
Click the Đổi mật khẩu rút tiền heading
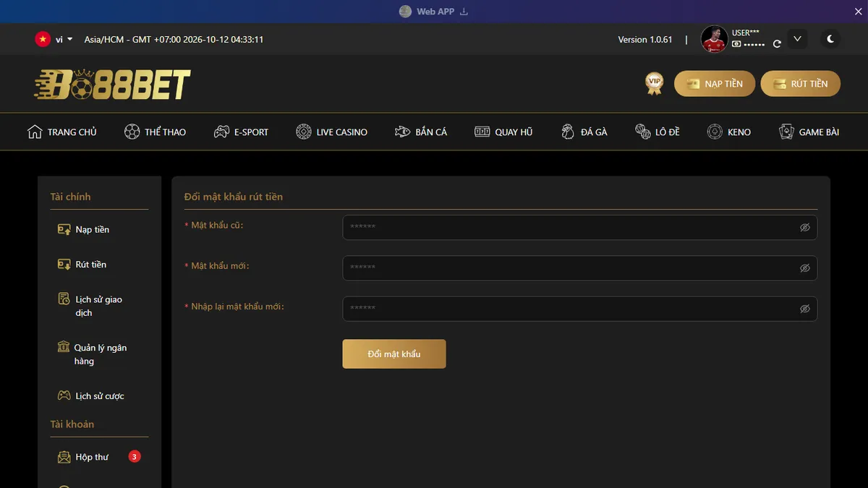234,197
